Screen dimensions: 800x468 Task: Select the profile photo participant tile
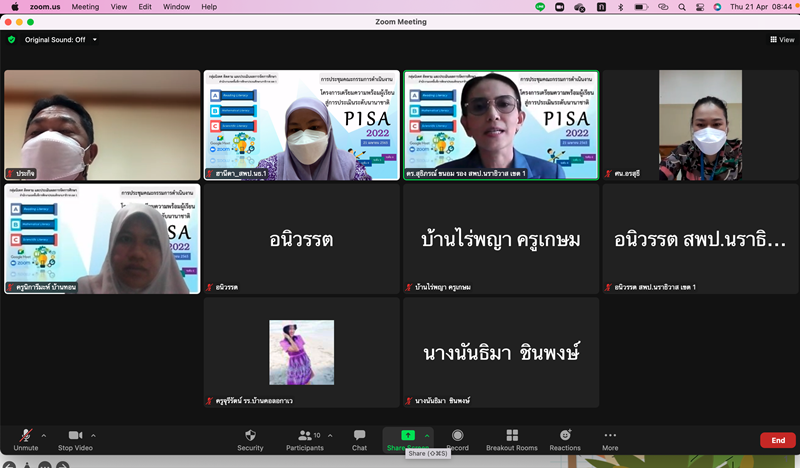tap(301, 352)
